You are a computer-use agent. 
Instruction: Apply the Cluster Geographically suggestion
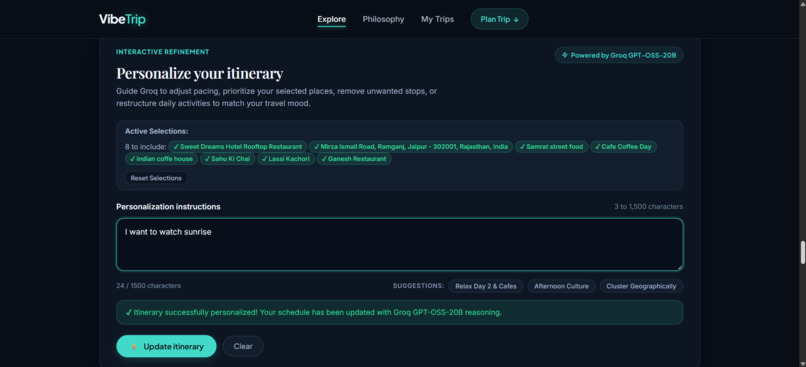(641, 286)
